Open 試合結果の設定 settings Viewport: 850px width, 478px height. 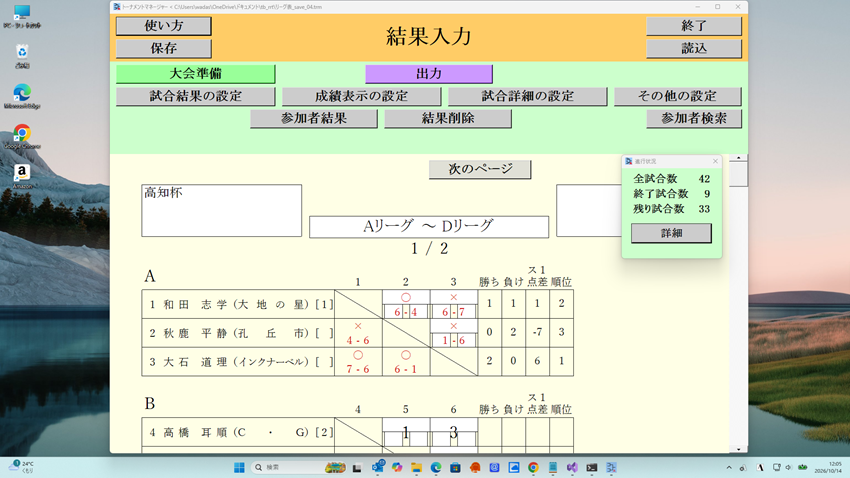point(196,96)
